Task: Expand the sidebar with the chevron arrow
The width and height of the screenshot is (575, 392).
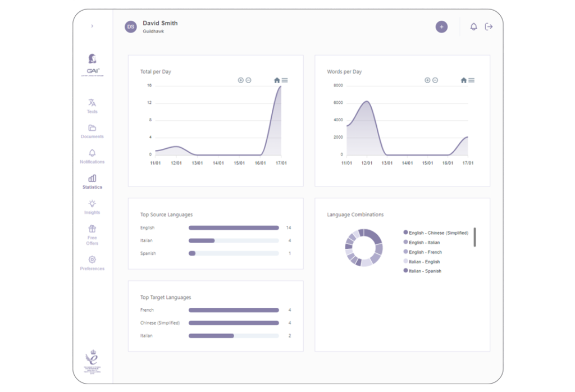Action: pos(92,26)
